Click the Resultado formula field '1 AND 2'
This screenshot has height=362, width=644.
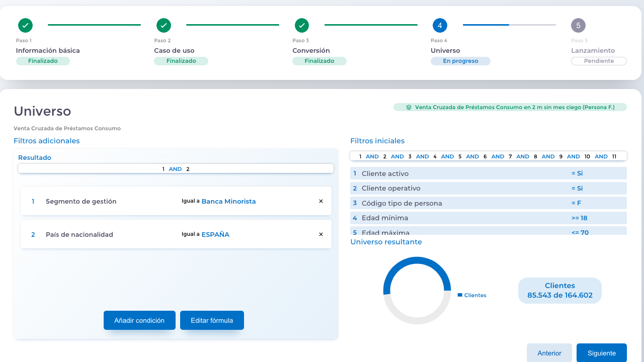pyautogui.click(x=176, y=169)
